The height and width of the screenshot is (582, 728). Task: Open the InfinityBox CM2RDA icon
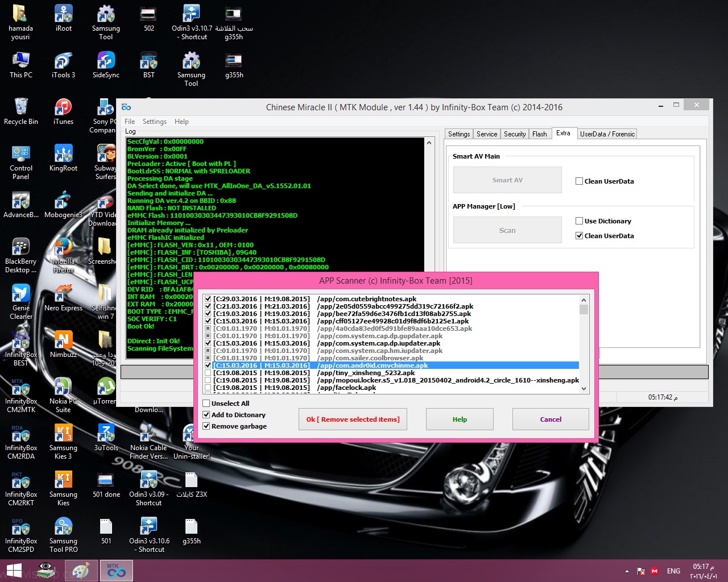click(x=21, y=442)
